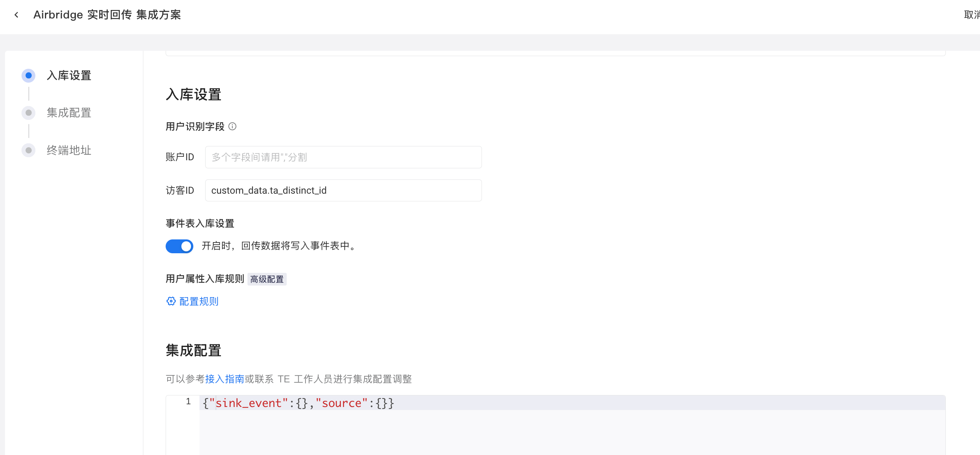
Task: Click the 入库设置 step indicator dot
Action: (28, 75)
